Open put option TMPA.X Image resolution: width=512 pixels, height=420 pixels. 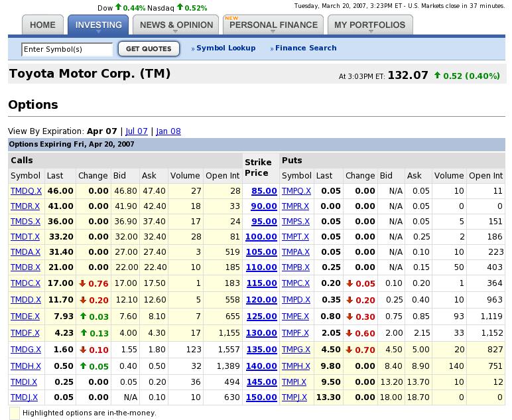[x=296, y=252]
